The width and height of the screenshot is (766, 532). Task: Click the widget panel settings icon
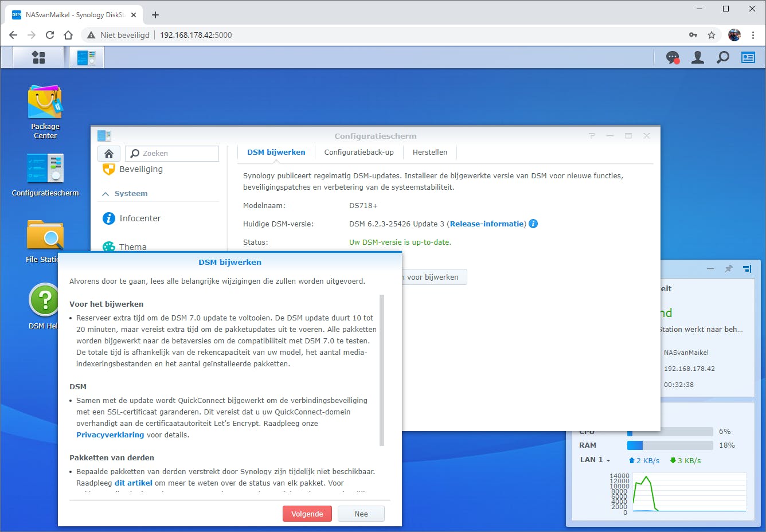[747, 268]
